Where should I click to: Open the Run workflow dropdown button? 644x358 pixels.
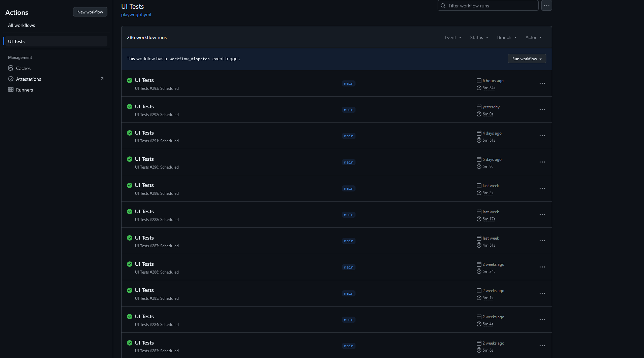[x=527, y=59]
